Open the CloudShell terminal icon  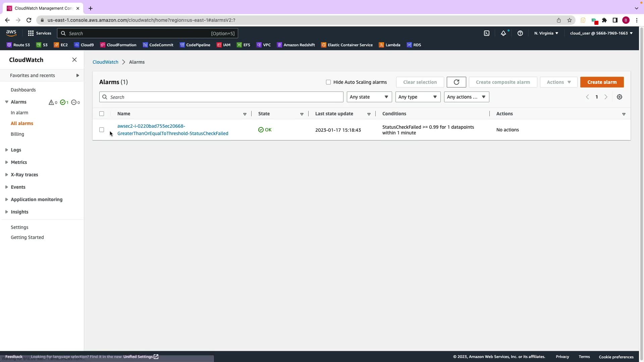(x=487, y=33)
